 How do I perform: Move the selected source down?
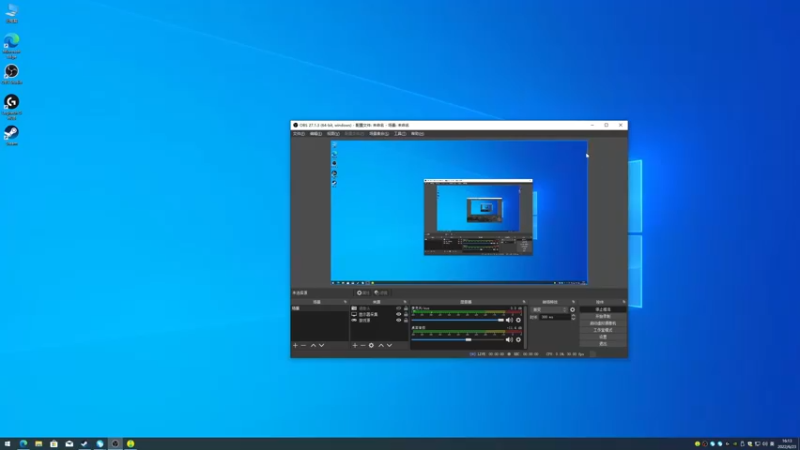click(x=389, y=345)
